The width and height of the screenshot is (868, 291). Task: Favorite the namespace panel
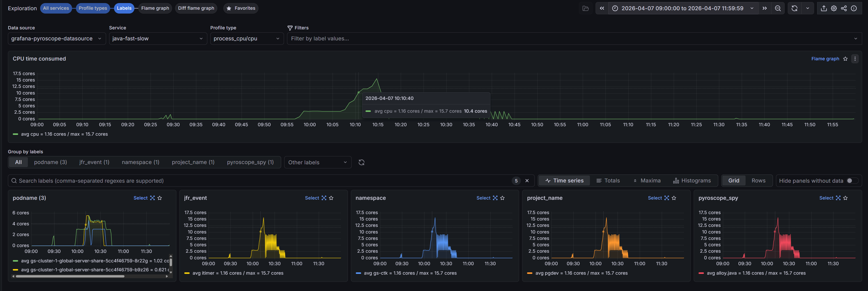(502, 198)
